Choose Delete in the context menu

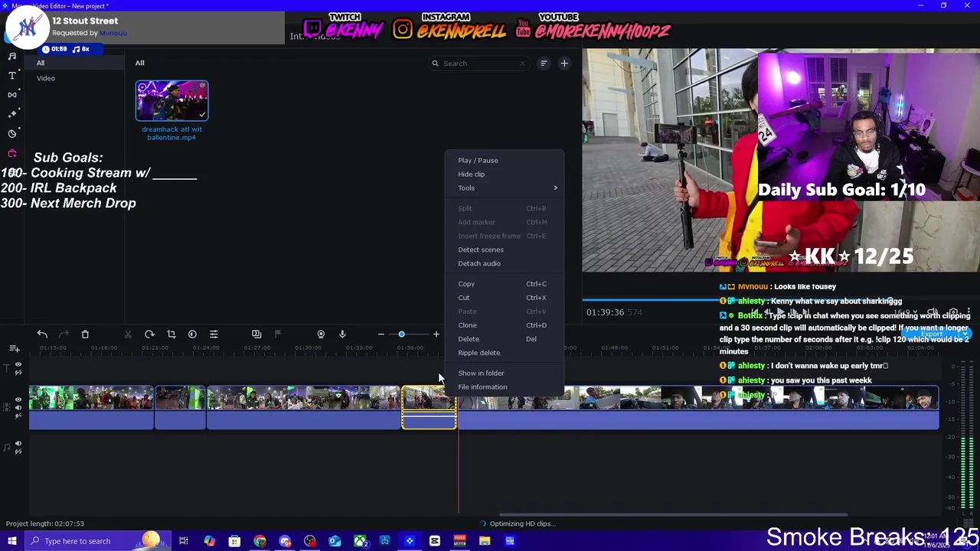click(505, 339)
